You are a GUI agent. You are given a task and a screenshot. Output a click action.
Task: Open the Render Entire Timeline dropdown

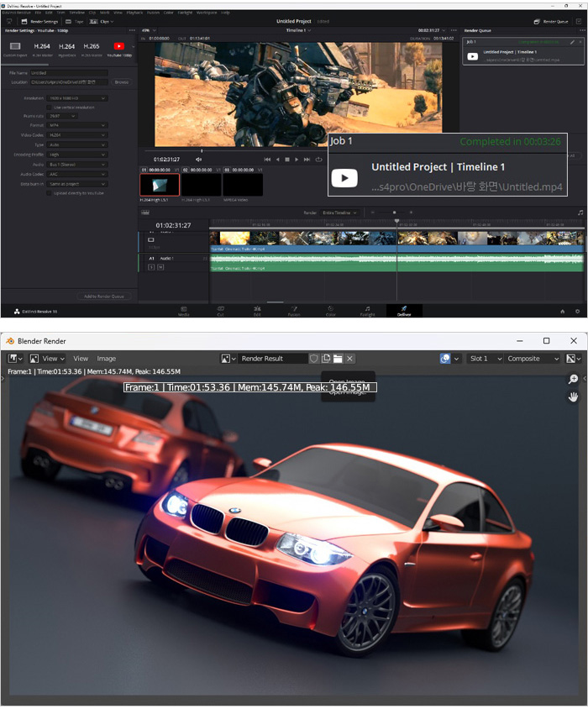tap(339, 213)
